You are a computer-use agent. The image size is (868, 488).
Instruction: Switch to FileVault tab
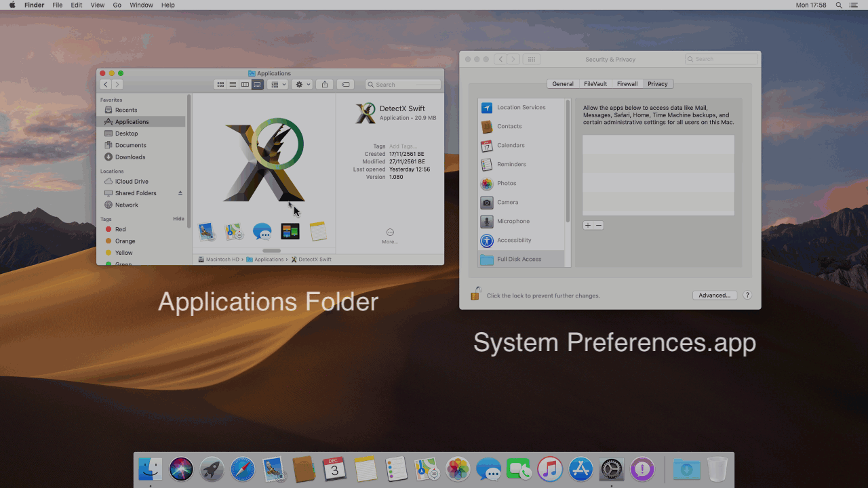click(595, 84)
